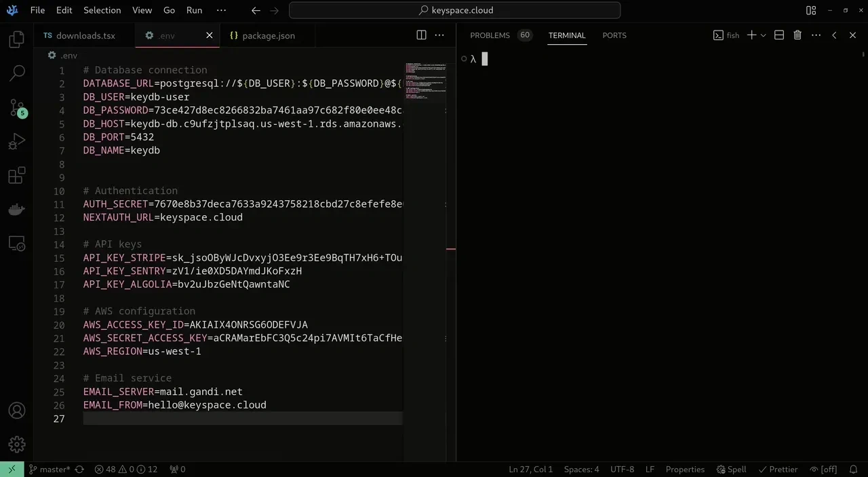Click the keyspace.cloud command center search box
868x477 pixels.
point(454,10)
